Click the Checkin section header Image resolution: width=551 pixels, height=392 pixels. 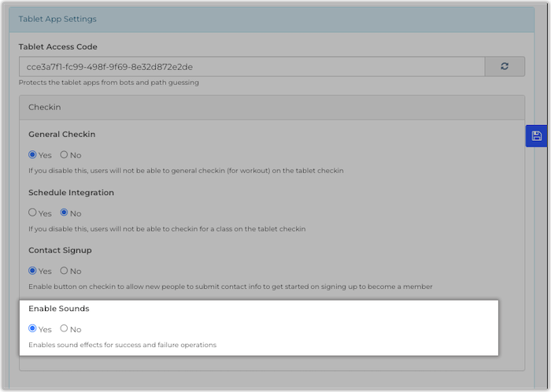(45, 106)
